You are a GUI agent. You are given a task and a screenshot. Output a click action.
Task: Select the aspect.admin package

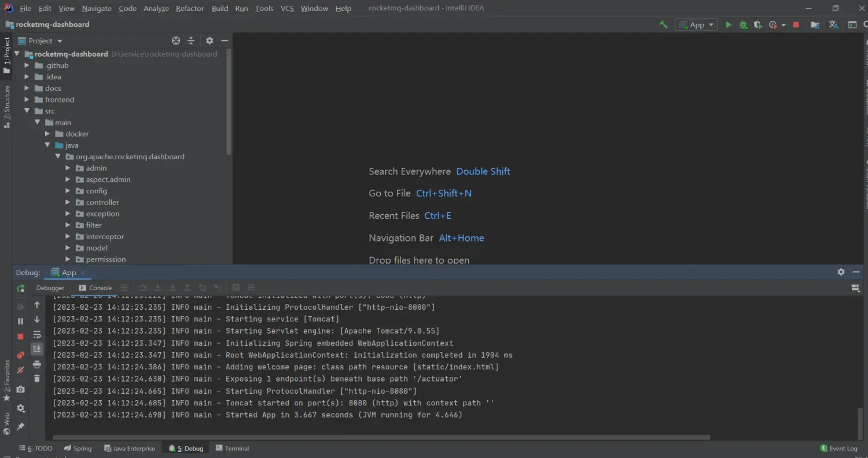[108, 179]
